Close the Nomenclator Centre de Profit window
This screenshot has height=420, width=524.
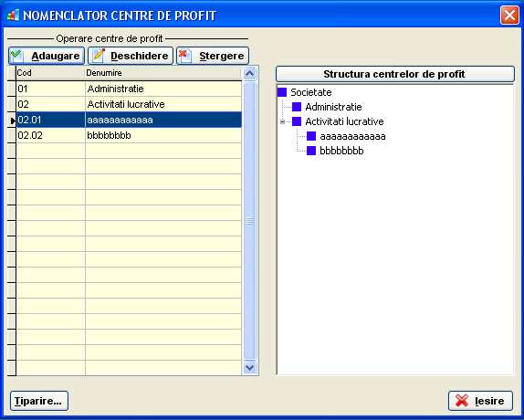click(x=509, y=15)
